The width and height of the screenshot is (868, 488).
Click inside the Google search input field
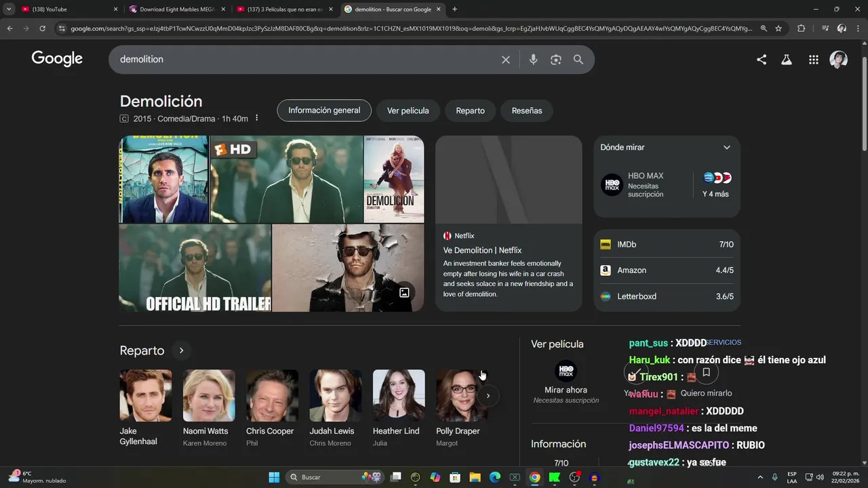pos(305,60)
